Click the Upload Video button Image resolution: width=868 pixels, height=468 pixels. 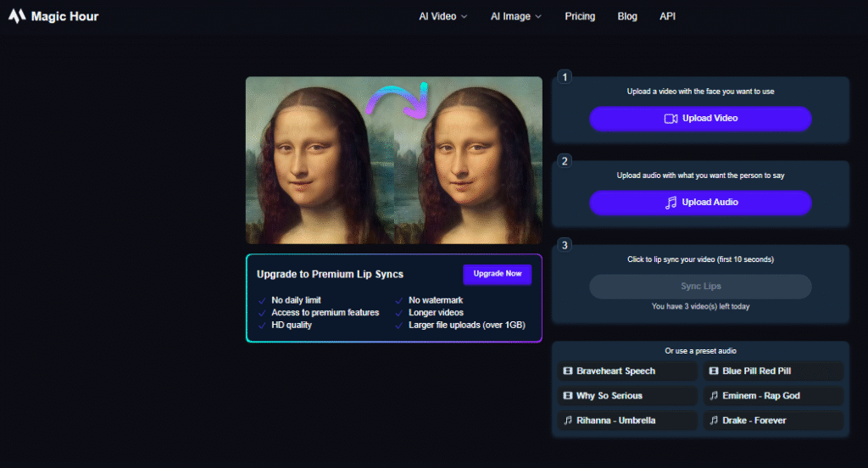(x=700, y=119)
